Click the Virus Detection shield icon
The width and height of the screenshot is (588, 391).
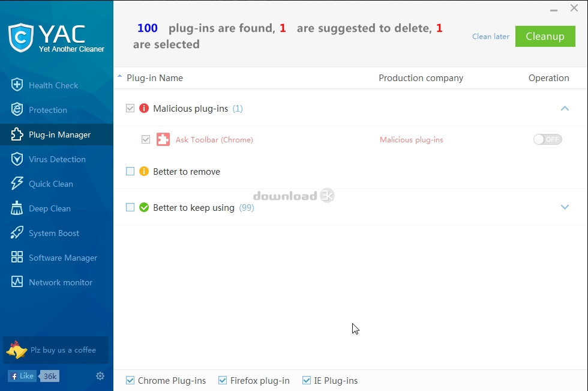17,159
